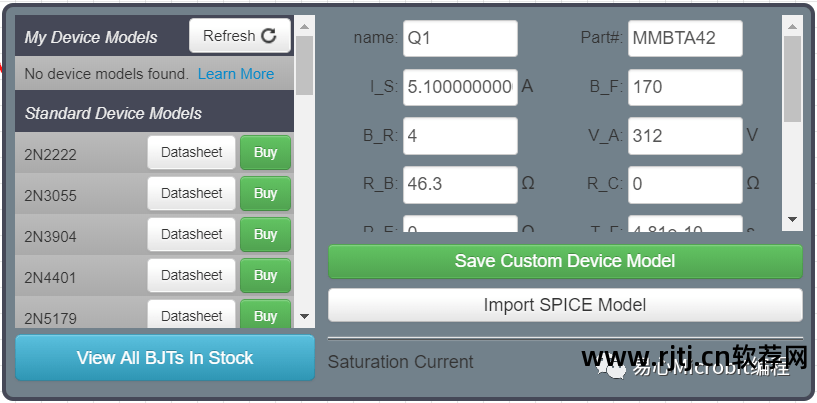The width and height of the screenshot is (817, 403).
Task: Open the 2N2222 Datasheet
Action: point(192,153)
